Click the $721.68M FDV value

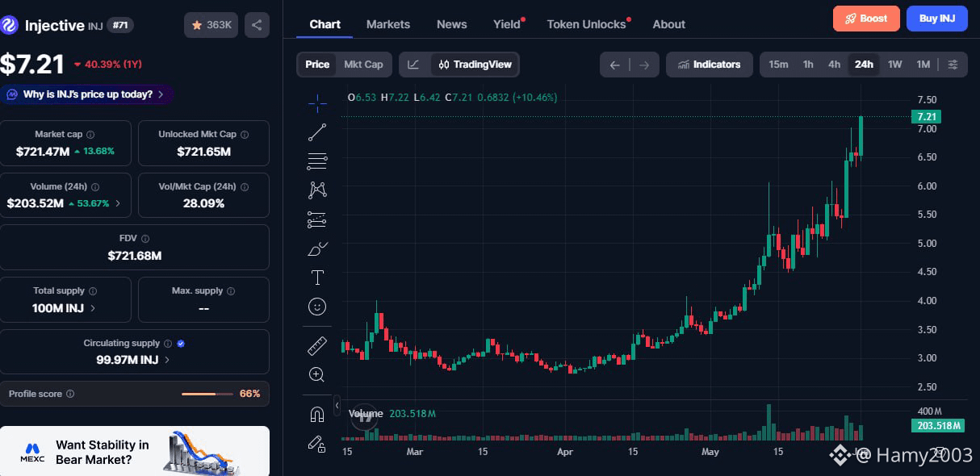tap(135, 256)
